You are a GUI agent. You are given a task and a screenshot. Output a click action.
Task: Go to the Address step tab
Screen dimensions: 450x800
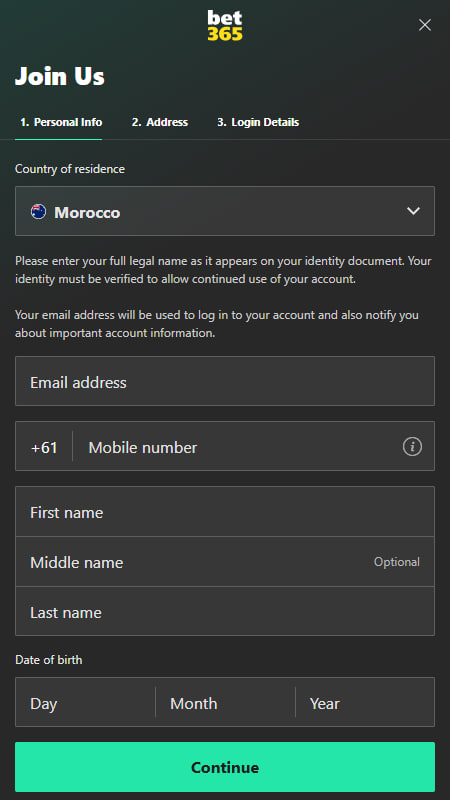160,122
